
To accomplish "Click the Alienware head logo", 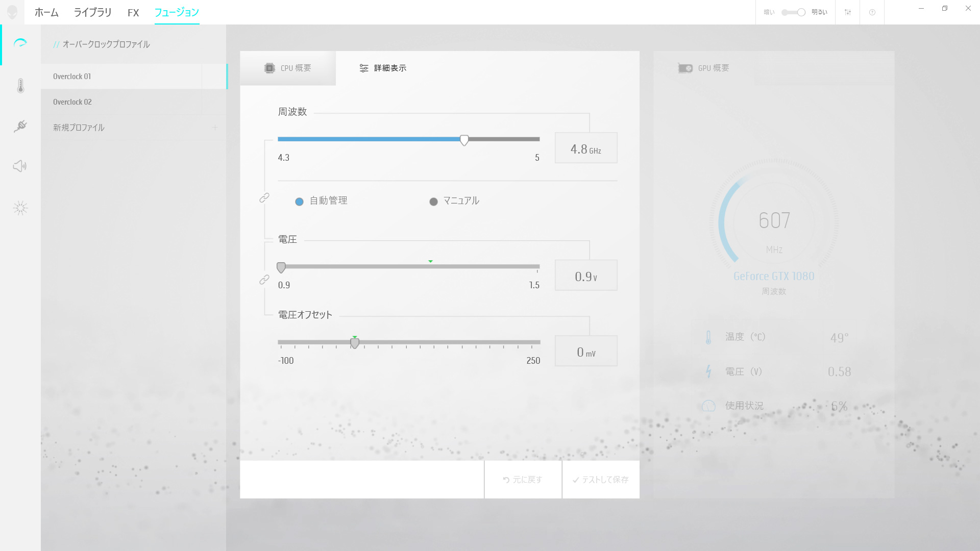I will tap(12, 12).
